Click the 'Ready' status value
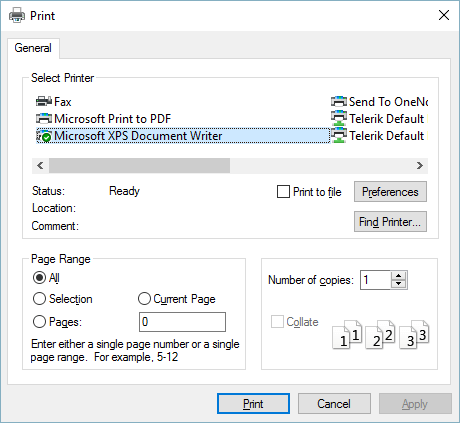The height and width of the screenshot is (423, 460). coord(124,191)
